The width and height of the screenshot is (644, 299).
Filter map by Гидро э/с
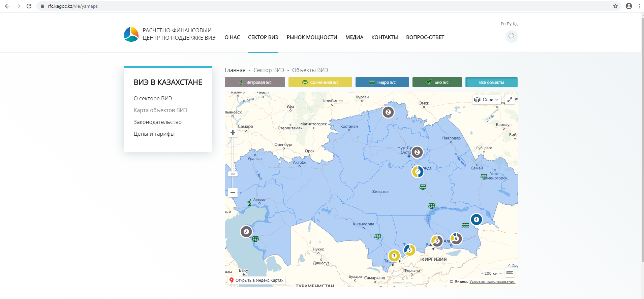382,82
